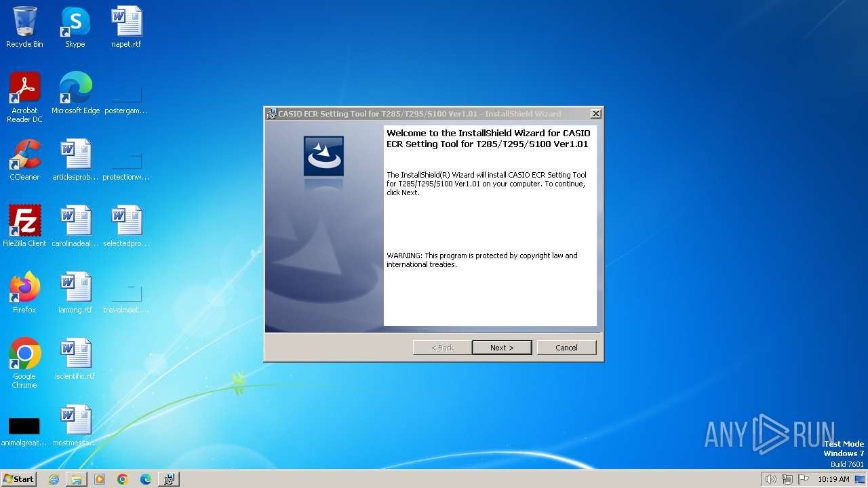This screenshot has height=488, width=868.
Task: Select the mostmessa document icon
Action: coord(75,426)
